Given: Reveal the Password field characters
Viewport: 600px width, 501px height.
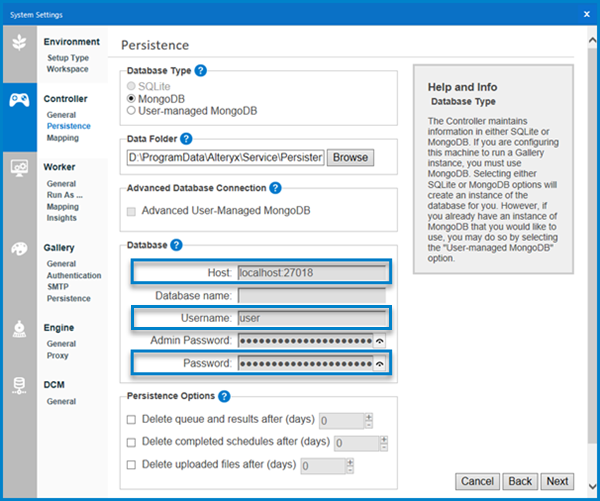Looking at the screenshot, I should point(379,364).
